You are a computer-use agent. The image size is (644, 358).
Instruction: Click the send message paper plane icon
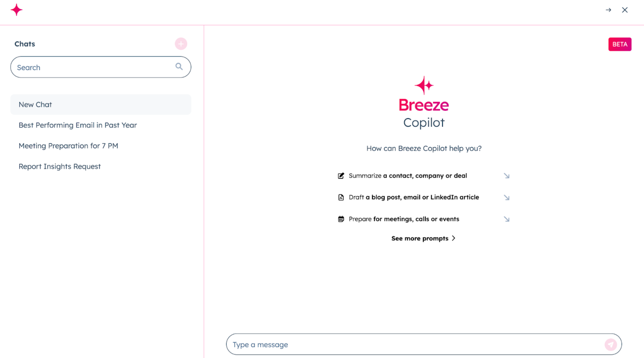click(611, 344)
